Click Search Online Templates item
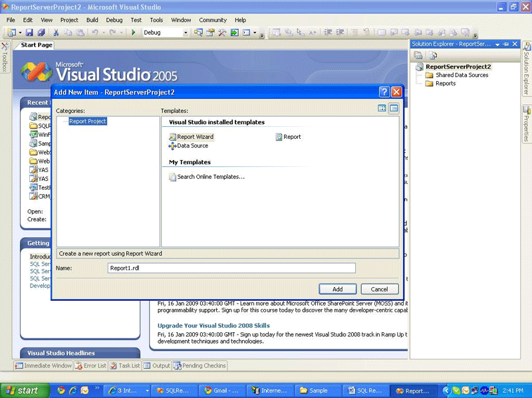Image resolution: width=532 pixels, height=398 pixels. click(x=210, y=177)
